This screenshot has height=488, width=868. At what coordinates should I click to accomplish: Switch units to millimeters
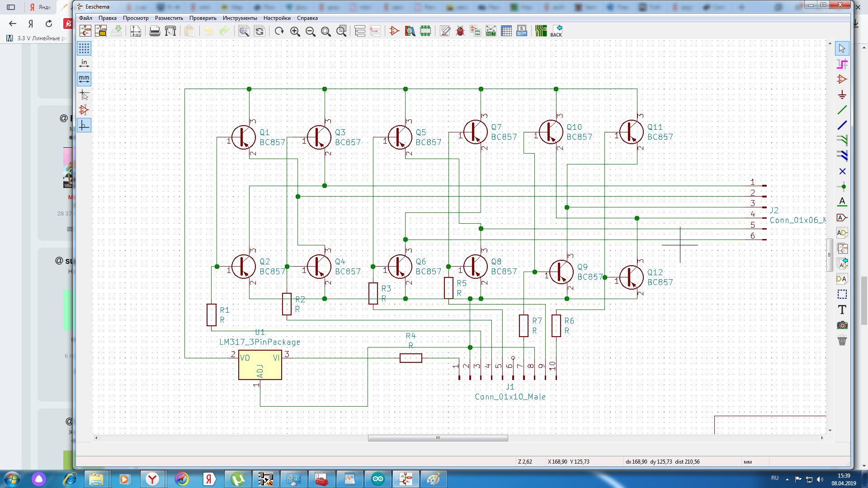tap(84, 79)
